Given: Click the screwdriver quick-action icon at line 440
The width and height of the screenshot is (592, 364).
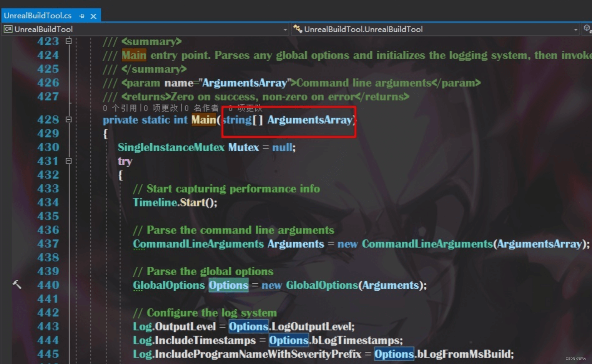Looking at the screenshot, I should [x=17, y=285].
